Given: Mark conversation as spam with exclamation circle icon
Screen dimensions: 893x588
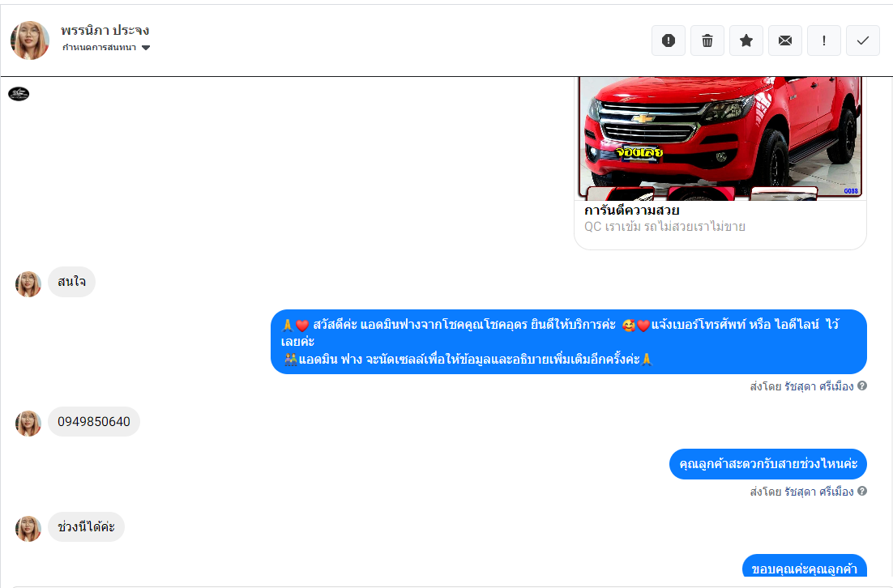Looking at the screenshot, I should coord(669,40).
